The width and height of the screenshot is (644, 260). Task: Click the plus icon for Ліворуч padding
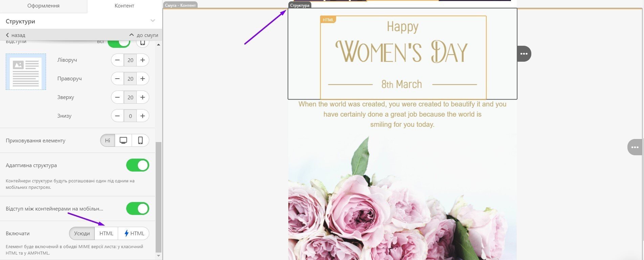click(x=143, y=60)
